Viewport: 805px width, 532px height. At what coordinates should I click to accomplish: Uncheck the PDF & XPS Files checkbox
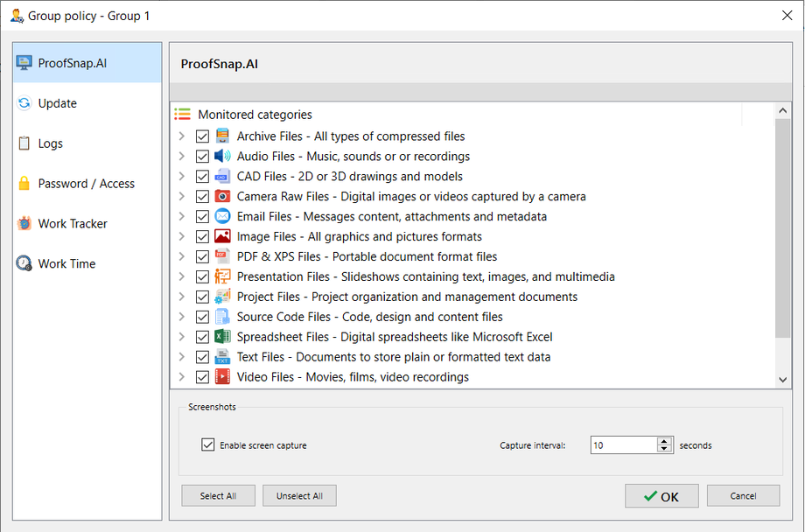click(x=202, y=256)
